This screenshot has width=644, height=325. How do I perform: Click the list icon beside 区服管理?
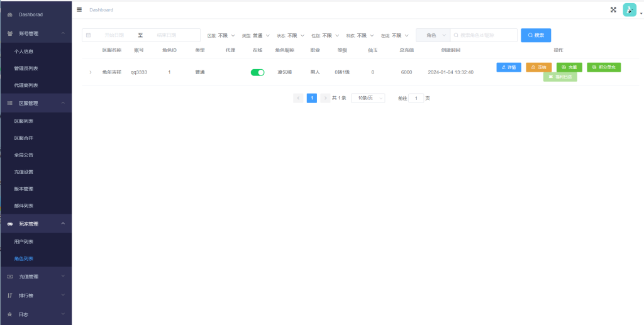(x=10, y=103)
